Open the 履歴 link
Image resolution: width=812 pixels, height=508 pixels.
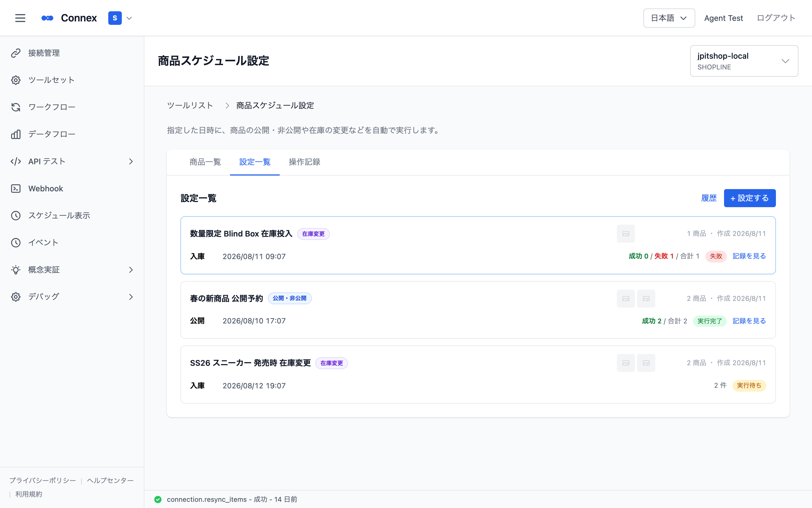click(x=709, y=198)
